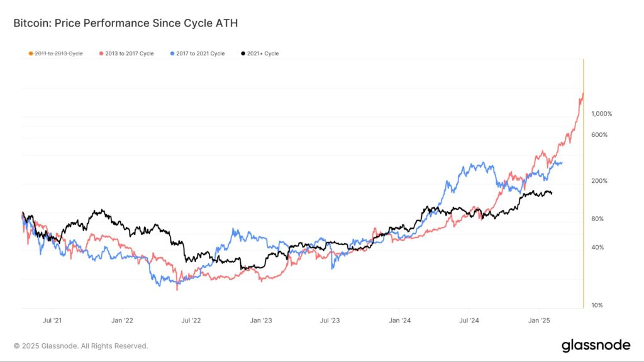Viewport: 644px width, 362px height.
Task: Click the black 2021+ legend dot
Action: 243,53
